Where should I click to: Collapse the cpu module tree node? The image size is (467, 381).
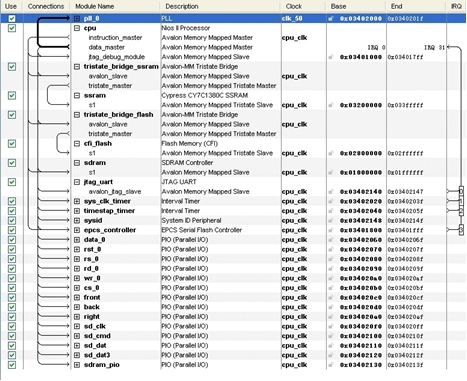coord(77,28)
